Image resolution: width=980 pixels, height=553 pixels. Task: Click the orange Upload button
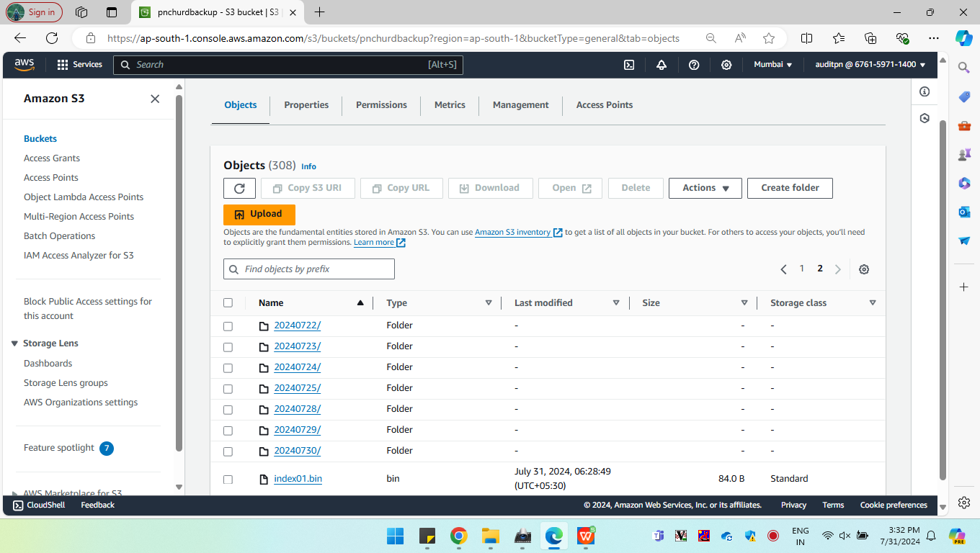[x=259, y=215]
